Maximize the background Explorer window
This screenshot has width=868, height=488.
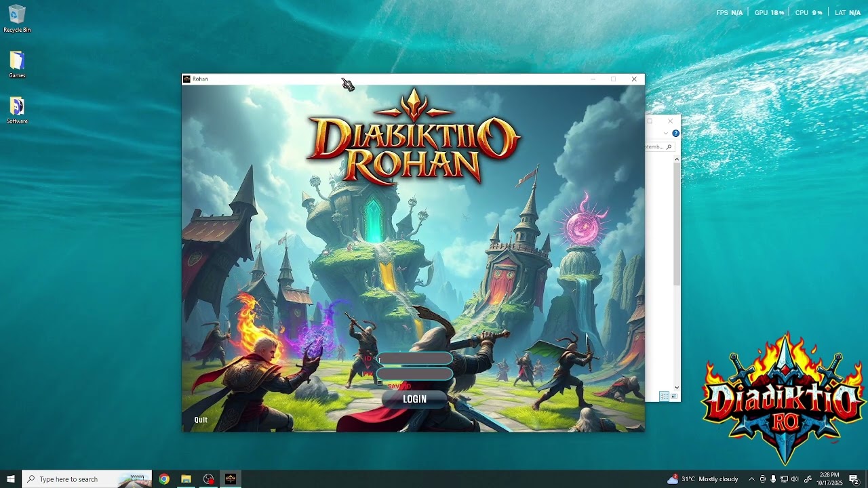click(x=650, y=121)
